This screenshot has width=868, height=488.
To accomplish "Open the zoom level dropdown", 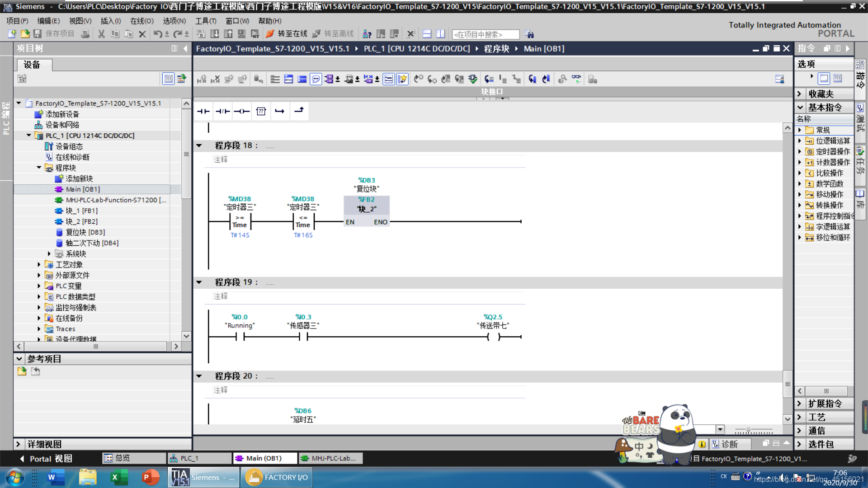I will coord(720,429).
